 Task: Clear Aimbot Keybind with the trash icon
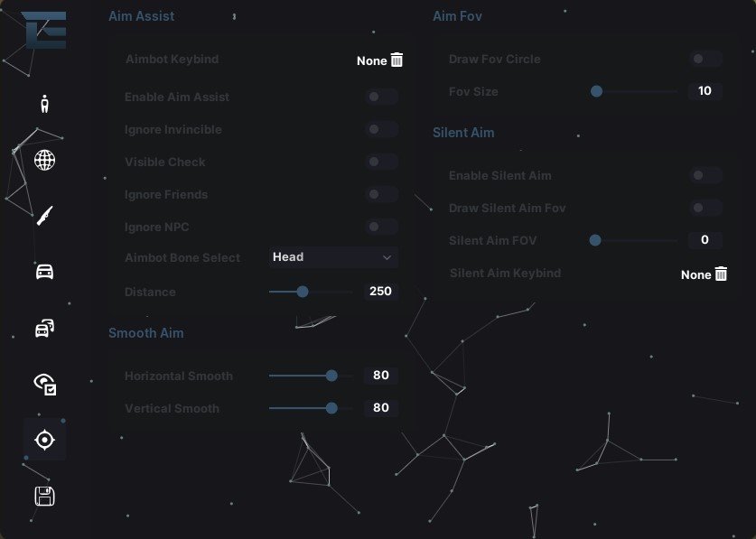pyautogui.click(x=397, y=60)
